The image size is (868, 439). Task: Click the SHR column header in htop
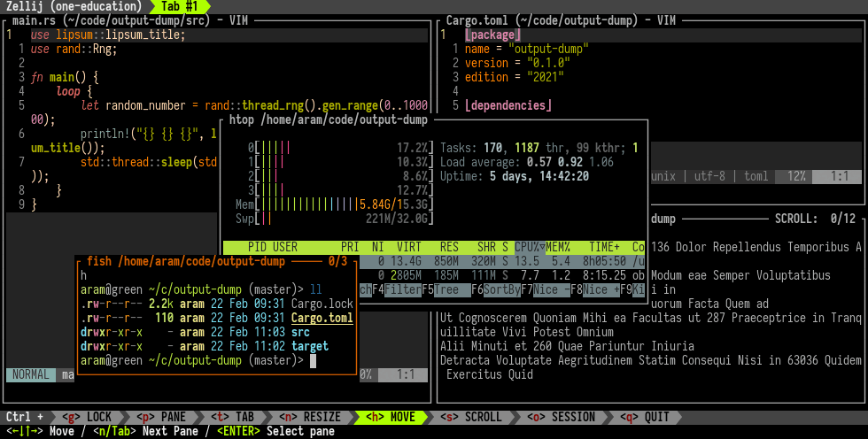[x=486, y=247]
